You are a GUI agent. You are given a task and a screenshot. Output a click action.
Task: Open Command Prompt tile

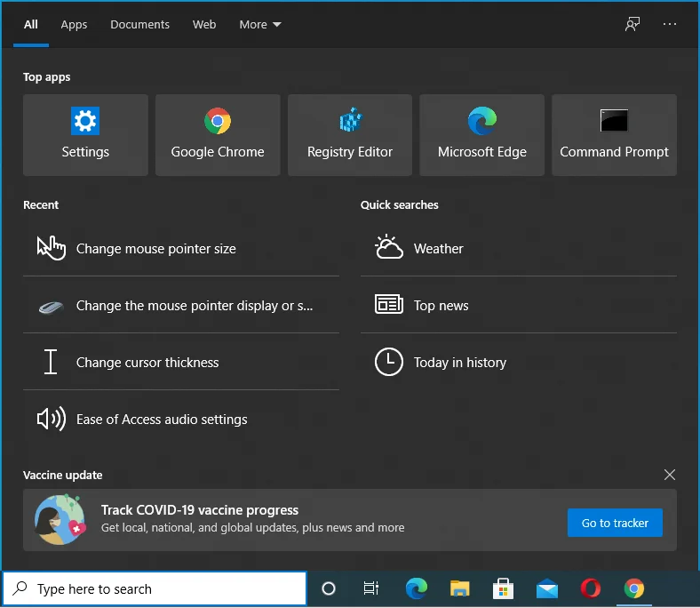pos(615,134)
